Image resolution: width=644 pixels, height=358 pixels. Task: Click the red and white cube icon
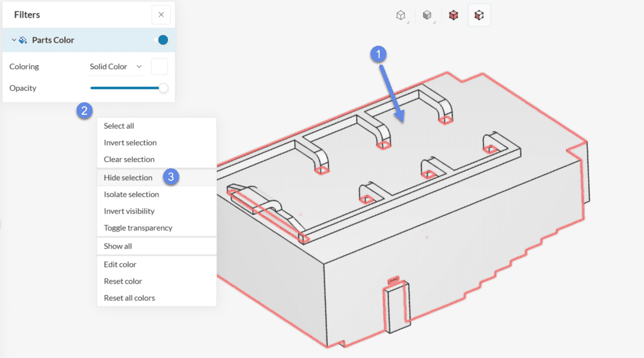point(479,15)
